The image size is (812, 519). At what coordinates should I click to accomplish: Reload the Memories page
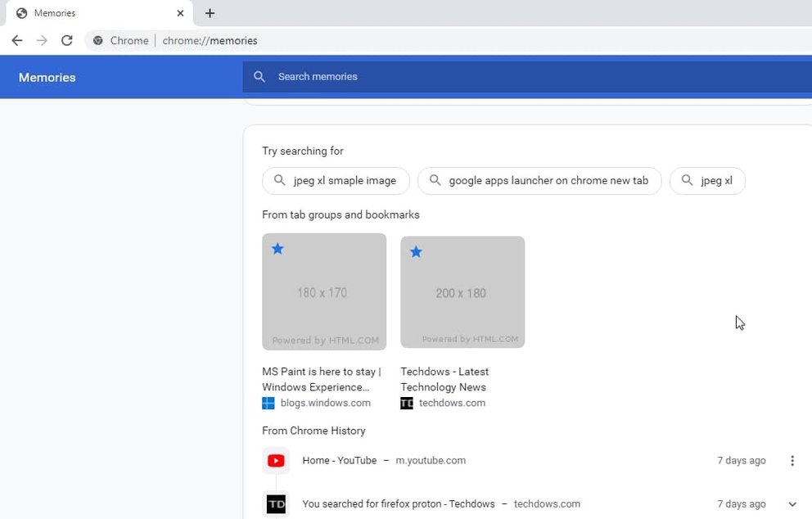[x=67, y=40]
